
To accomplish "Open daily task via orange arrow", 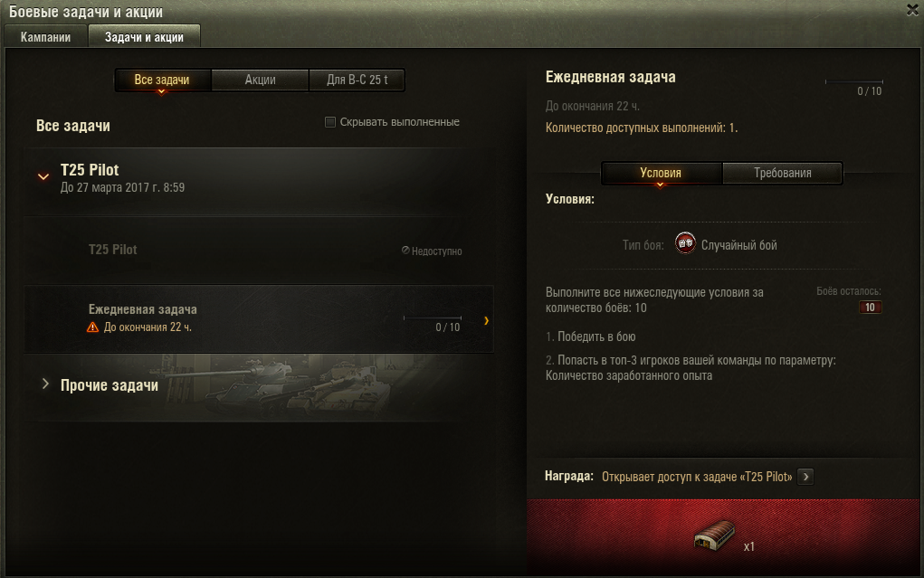I will [486, 320].
